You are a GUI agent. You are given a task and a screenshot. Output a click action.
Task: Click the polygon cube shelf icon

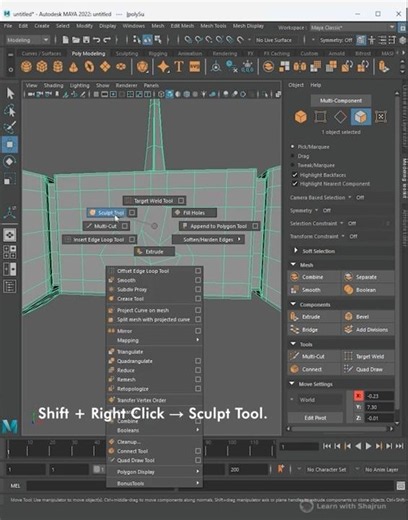[x=42, y=66]
